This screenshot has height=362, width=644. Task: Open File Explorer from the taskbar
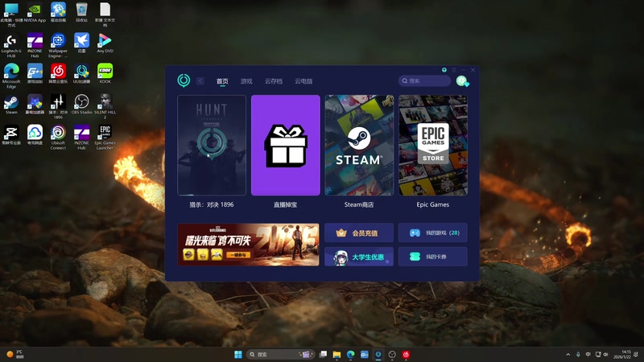coord(336,355)
